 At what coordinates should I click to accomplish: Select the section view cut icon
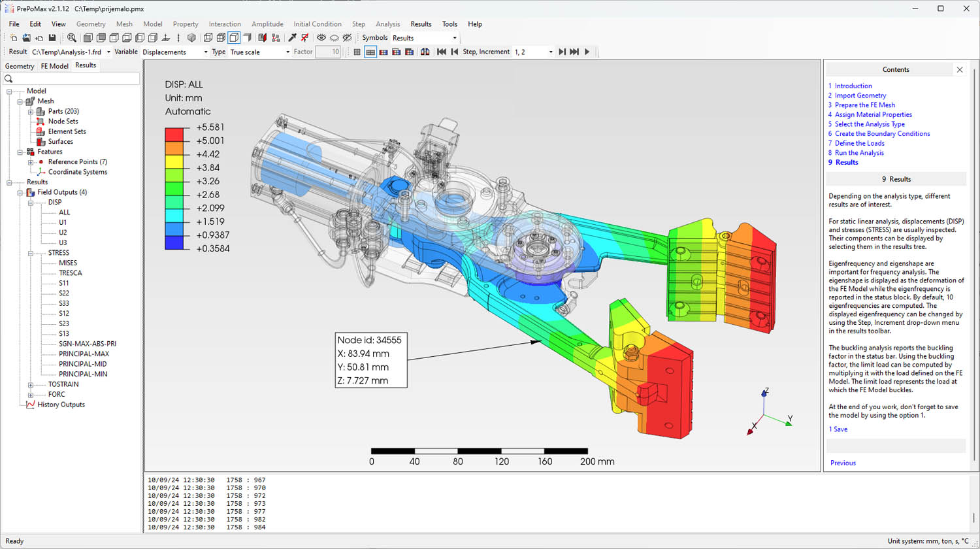click(262, 38)
